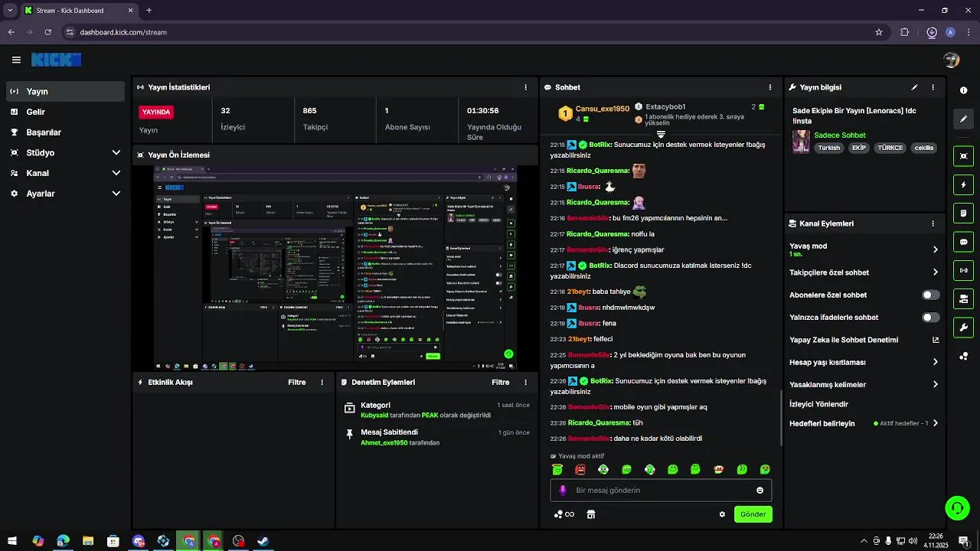Click the lightning bolt icon in right sidebar

tap(963, 184)
